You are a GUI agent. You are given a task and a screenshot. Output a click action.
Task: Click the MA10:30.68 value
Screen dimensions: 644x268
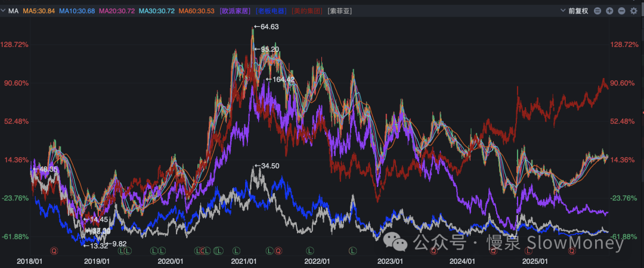click(76, 11)
